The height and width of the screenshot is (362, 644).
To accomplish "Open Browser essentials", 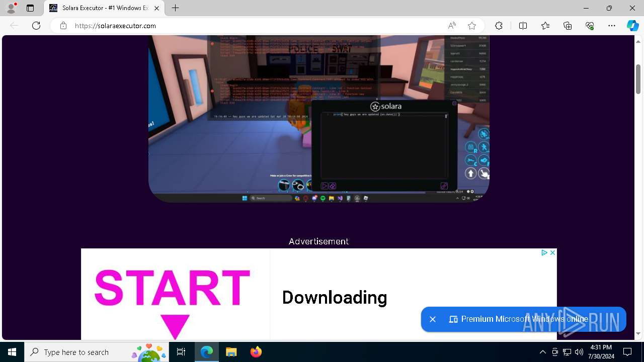I will click(590, 26).
